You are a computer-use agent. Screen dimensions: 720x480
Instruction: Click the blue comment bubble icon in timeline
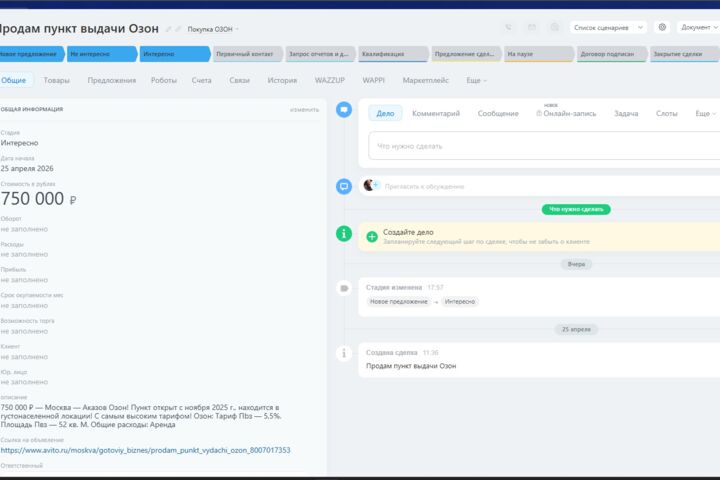(344, 186)
